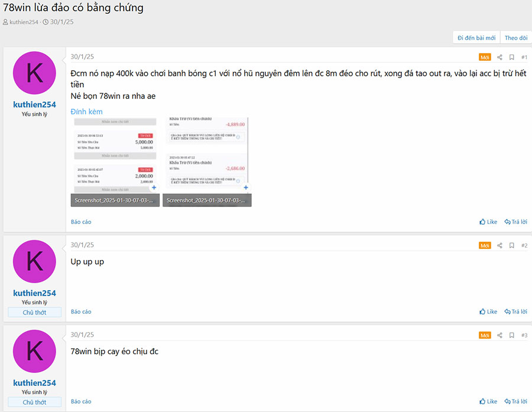The height and width of the screenshot is (412, 532).
Task: Open kuthien254 avatar on post #2
Action: coord(34,261)
